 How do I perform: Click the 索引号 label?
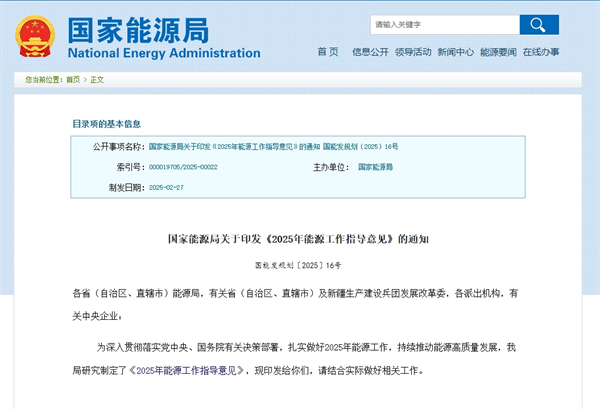point(131,167)
